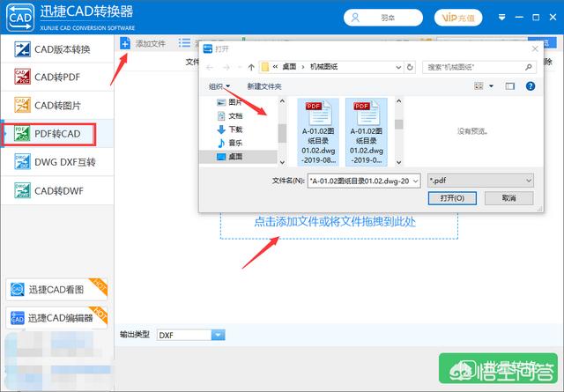The height and width of the screenshot is (392, 564).
Task: Toggle the preview pane button
Action: coord(509,86)
